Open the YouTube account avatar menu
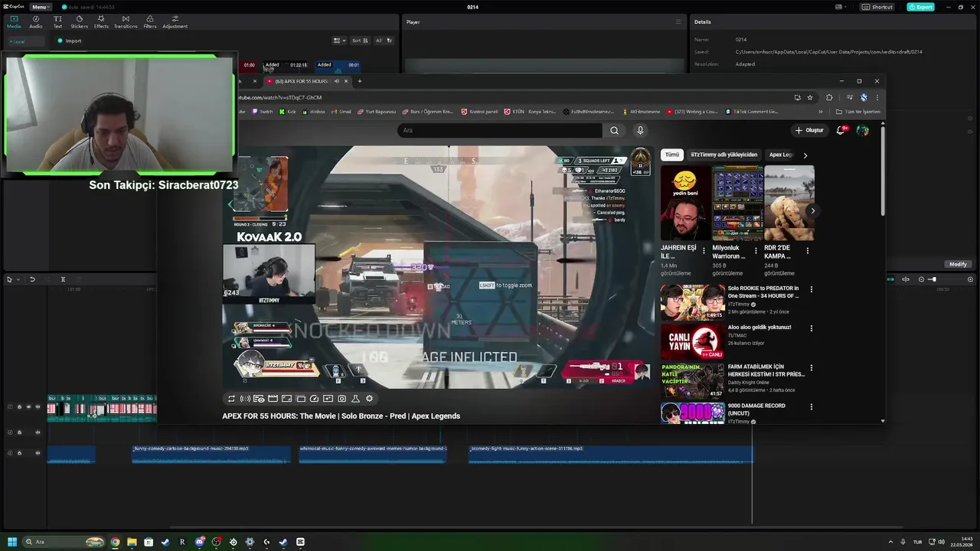Image resolution: width=980 pixels, height=551 pixels. [x=863, y=130]
